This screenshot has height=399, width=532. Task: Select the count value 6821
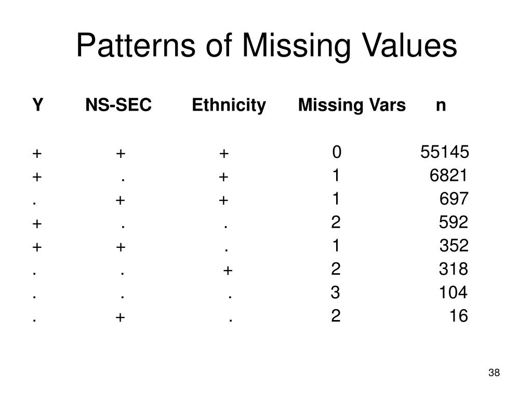coord(449,176)
